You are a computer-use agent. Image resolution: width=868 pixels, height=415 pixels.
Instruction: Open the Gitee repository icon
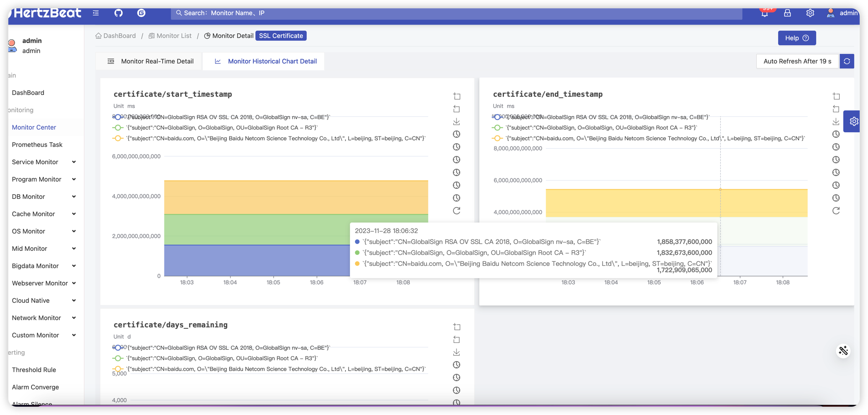[141, 13]
